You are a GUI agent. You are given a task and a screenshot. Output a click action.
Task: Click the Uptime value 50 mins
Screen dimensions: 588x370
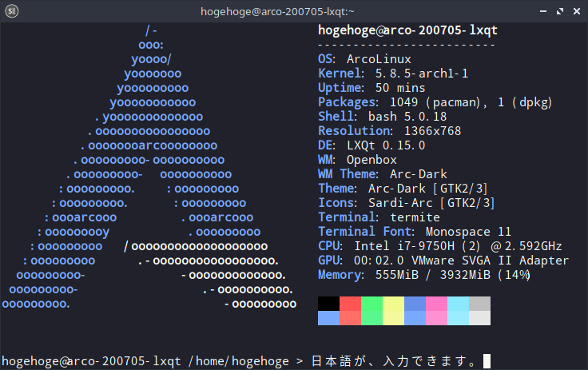pyautogui.click(x=400, y=88)
